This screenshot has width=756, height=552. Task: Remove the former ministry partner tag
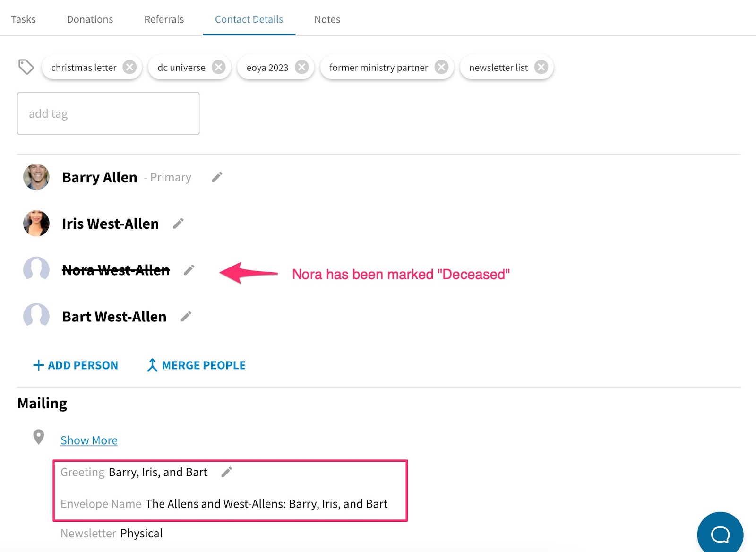click(x=441, y=67)
